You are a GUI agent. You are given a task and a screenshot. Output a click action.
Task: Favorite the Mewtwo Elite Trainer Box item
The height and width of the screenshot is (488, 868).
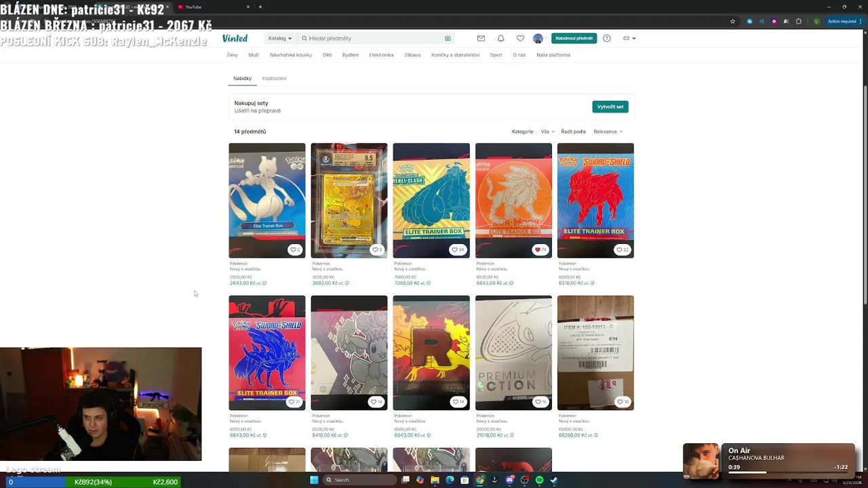[x=295, y=249]
